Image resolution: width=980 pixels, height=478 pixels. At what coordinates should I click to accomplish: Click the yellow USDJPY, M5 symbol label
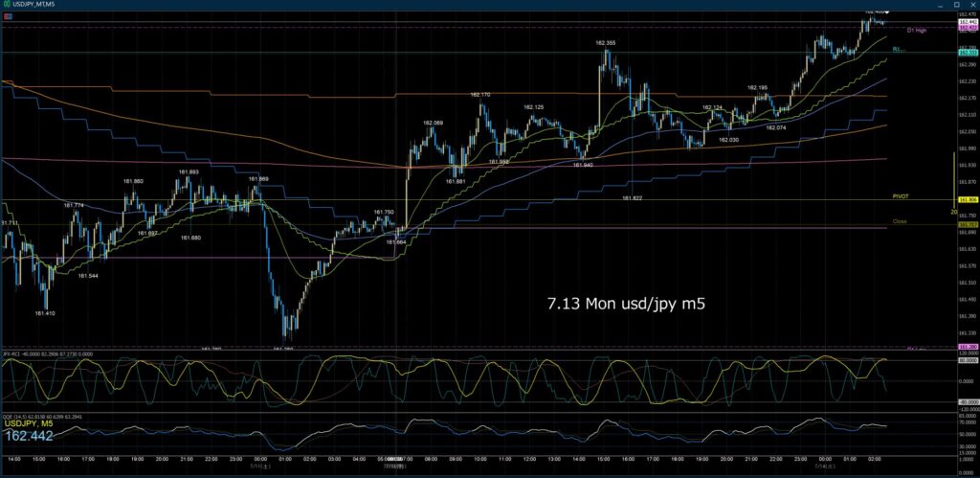(29, 423)
